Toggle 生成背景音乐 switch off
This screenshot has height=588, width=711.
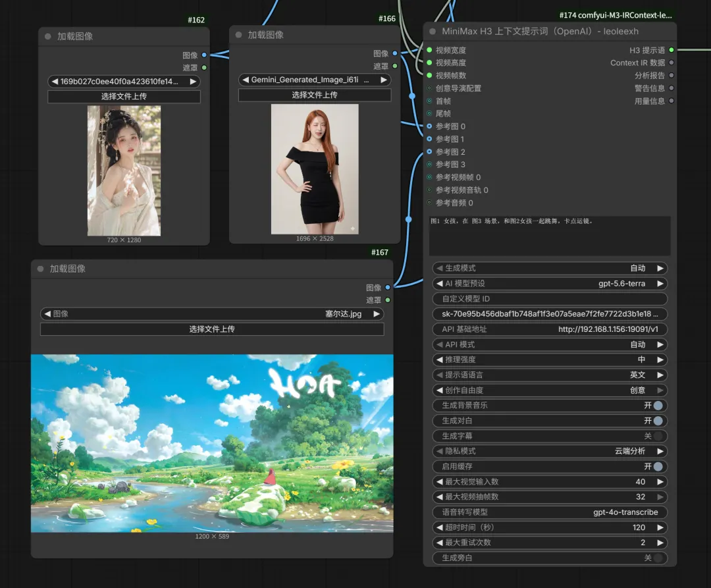658,406
